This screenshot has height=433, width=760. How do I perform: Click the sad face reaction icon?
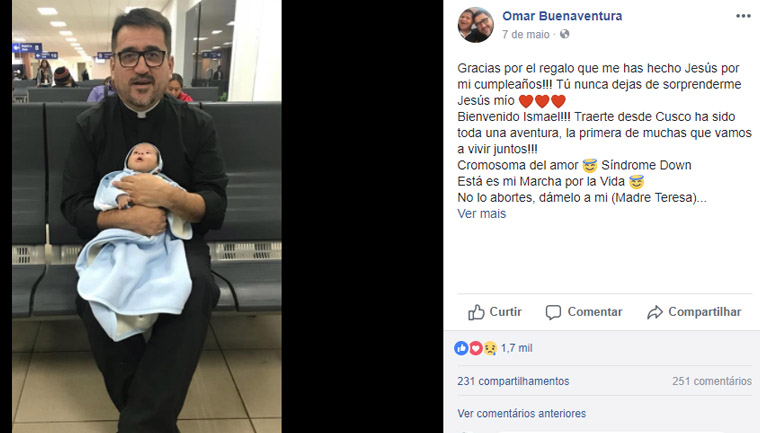490,348
